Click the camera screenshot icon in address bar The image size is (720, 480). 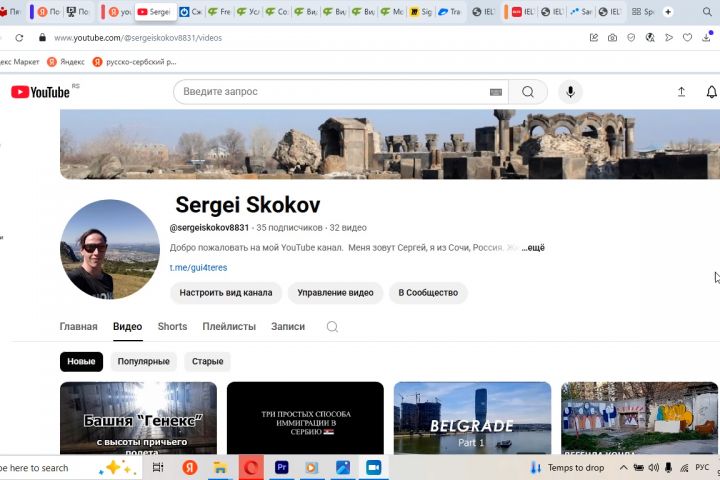613,38
